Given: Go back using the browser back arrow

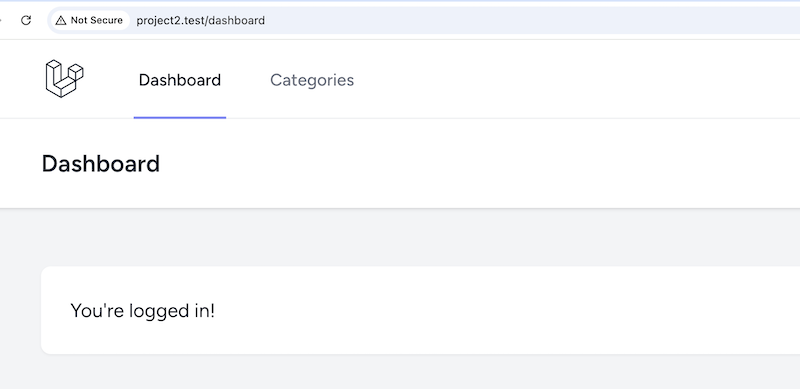Looking at the screenshot, I should tap(1, 20).
